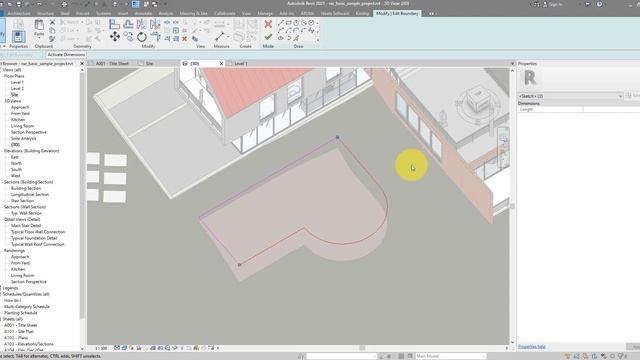Click the Site view tab
The width and height of the screenshot is (640, 360).
[x=149, y=64]
